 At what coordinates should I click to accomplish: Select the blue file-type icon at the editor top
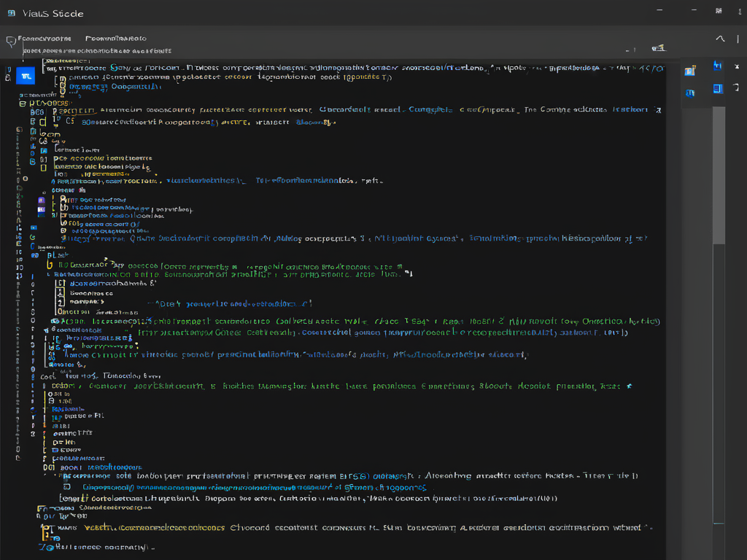pyautogui.click(x=26, y=75)
